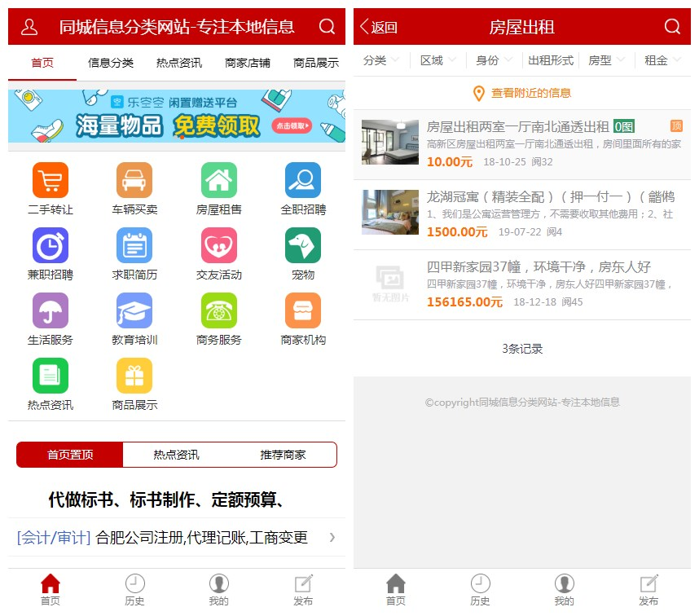Viewport: 699px width, 616px height.
Task: Tap search icon in 房屋出租 header
Action: pyautogui.click(x=672, y=27)
